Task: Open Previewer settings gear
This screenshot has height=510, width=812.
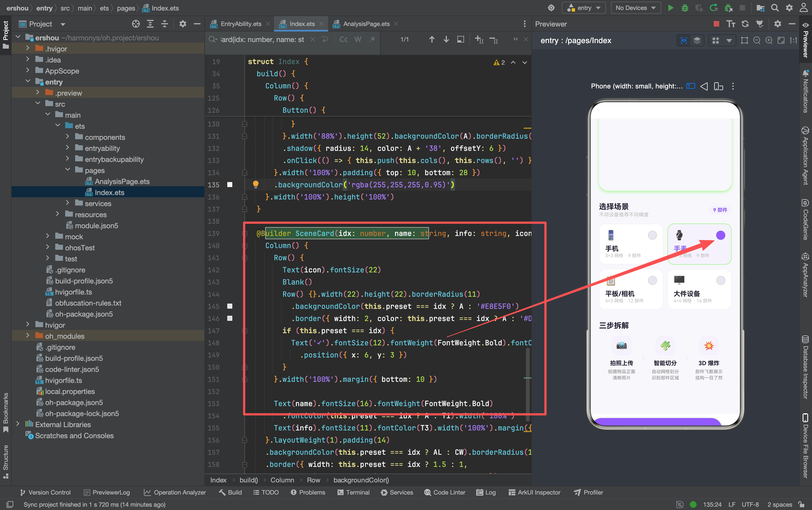Action: (x=777, y=23)
